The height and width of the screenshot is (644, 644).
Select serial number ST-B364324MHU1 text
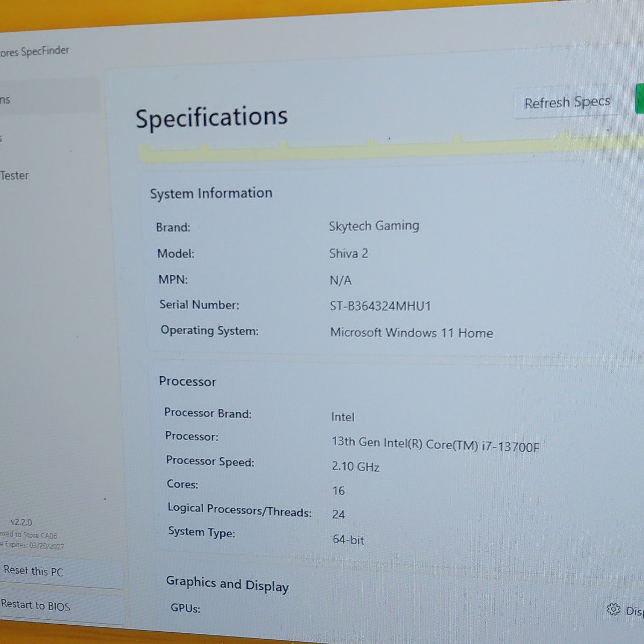380,306
